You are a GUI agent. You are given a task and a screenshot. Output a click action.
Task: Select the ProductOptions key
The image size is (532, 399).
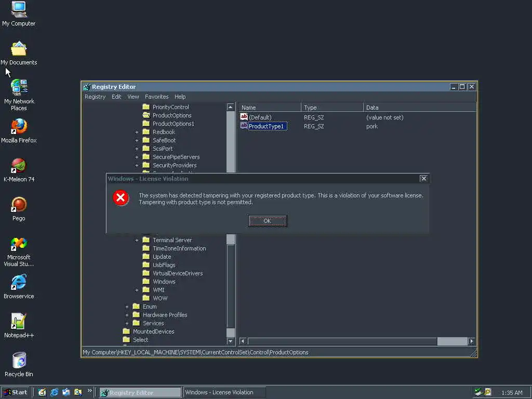172,115
